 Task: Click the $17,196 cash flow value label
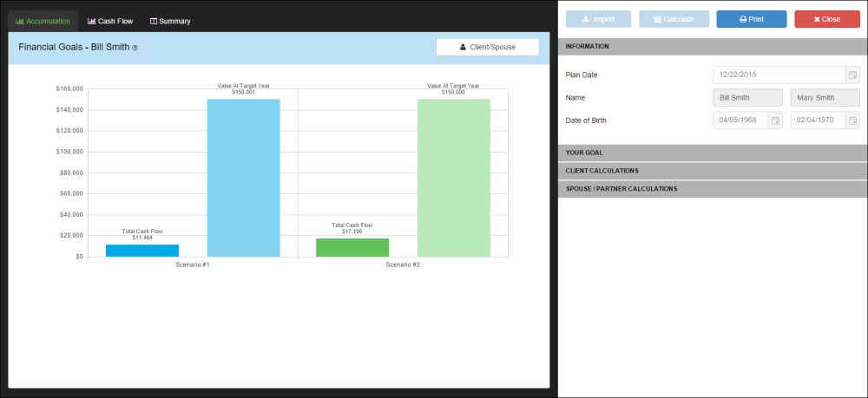click(352, 232)
